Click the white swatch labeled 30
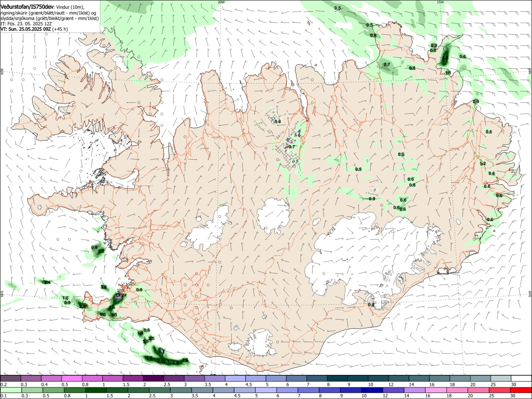This screenshot has width=532, height=399. point(521,379)
